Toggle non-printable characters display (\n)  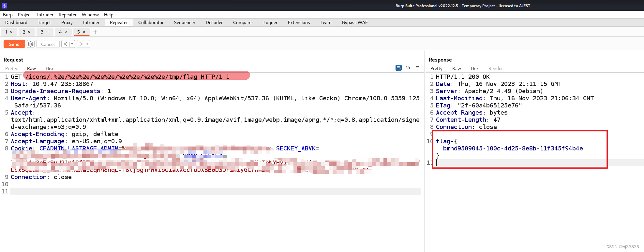pos(408,68)
